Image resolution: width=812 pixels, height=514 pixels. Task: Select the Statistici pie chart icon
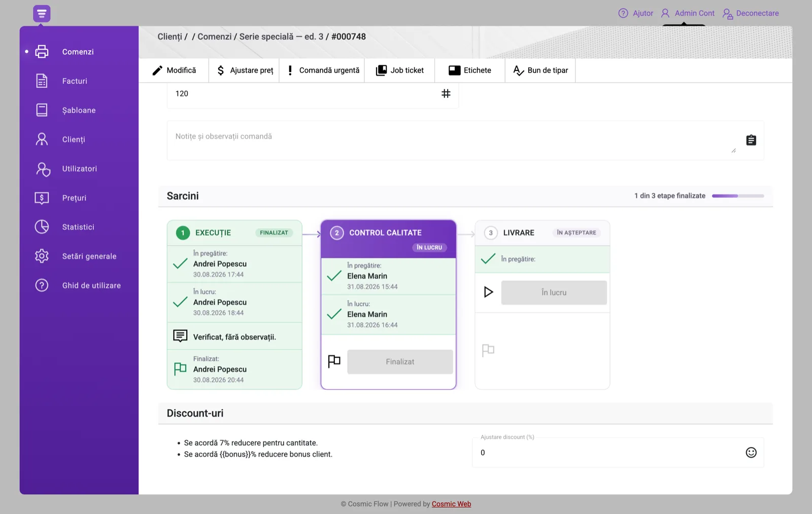42,227
